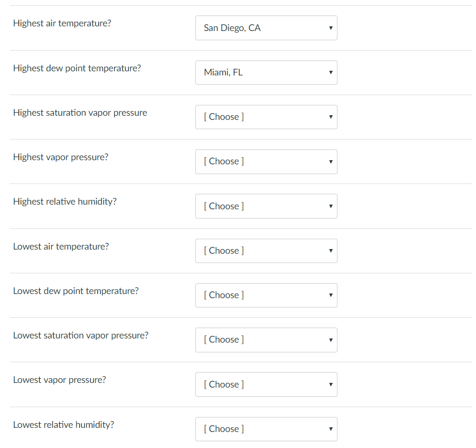This screenshot has height=448, width=476.
Task: Expand the Lowest dew point temperature dropdown
Action: [266, 295]
